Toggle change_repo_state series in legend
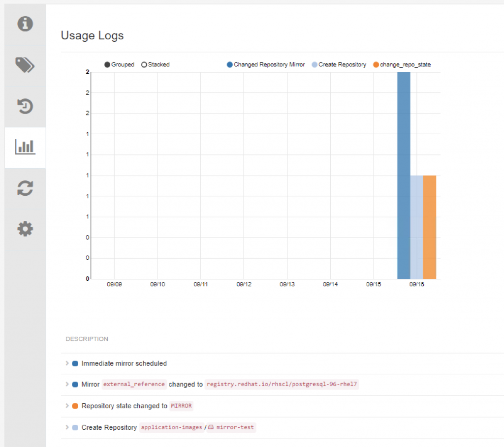The height and width of the screenshot is (447, 504). click(402, 64)
